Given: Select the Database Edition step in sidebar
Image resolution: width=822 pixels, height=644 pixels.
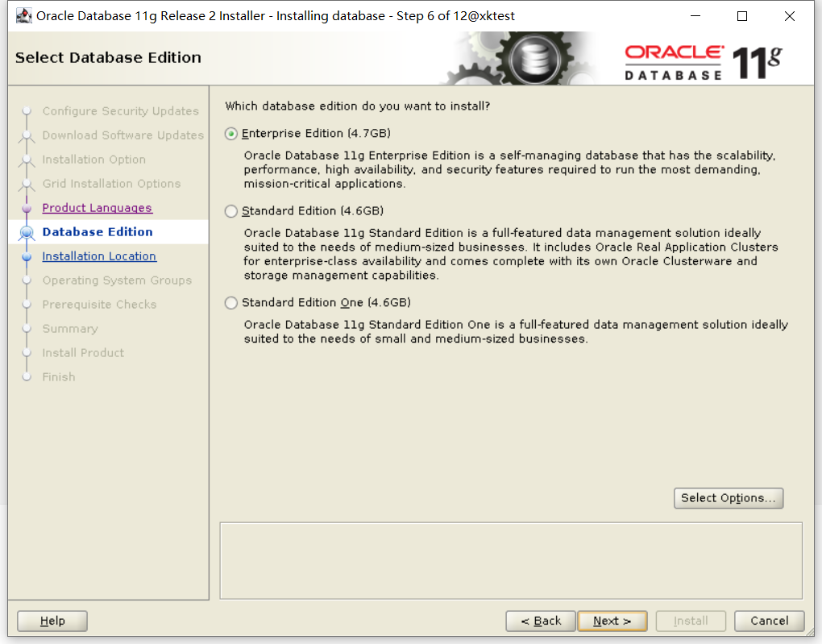Looking at the screenshot, I should [98, 232].
